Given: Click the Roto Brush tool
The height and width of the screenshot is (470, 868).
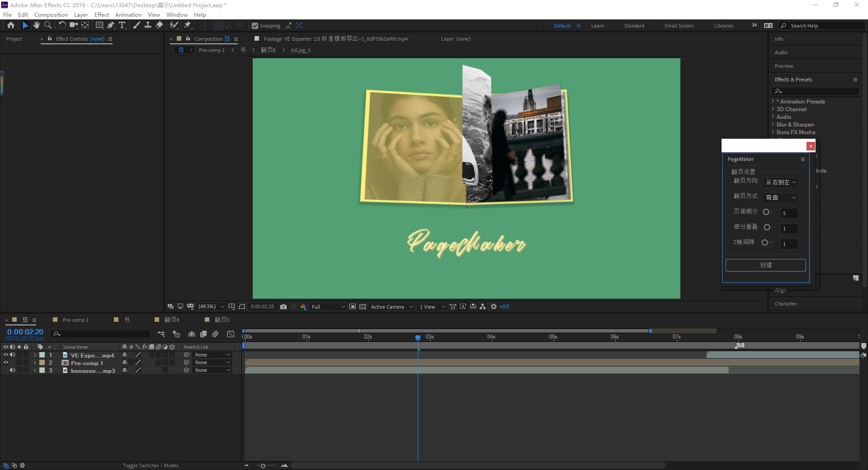Looking at the screenshot, I should coord(174,25).
